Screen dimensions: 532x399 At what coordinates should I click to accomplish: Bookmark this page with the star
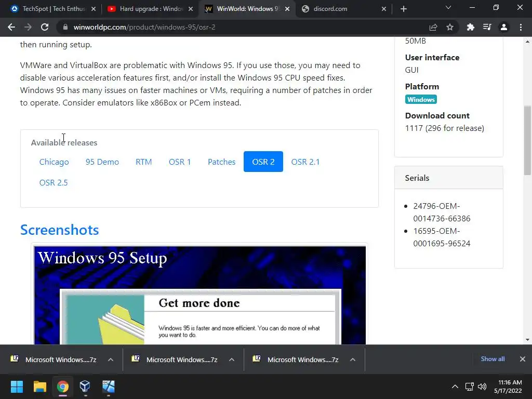click(450, 27)
